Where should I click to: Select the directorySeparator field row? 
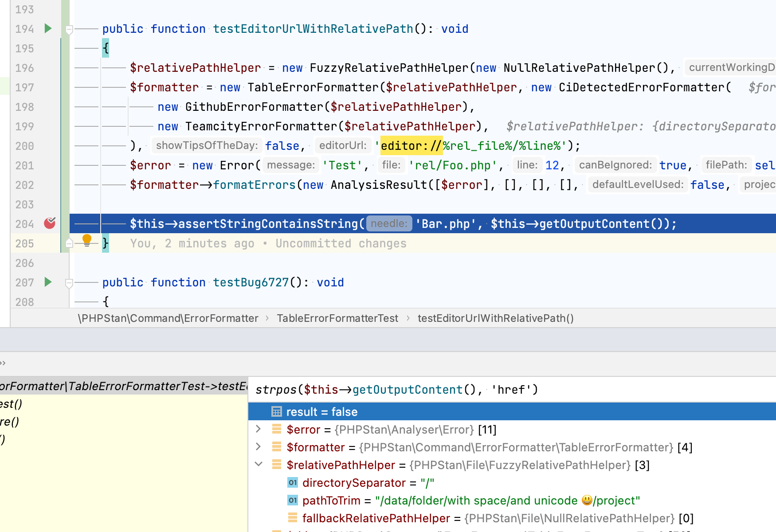click(x=512, y=482)
